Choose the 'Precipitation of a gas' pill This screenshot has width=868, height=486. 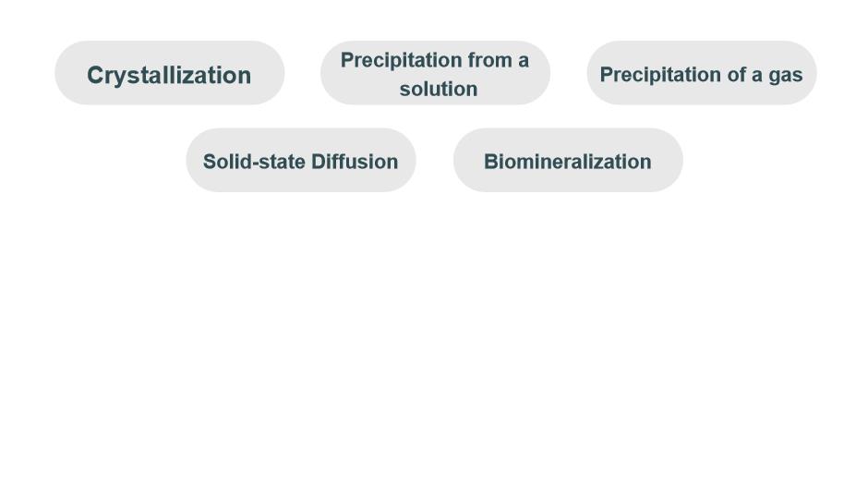701,73
